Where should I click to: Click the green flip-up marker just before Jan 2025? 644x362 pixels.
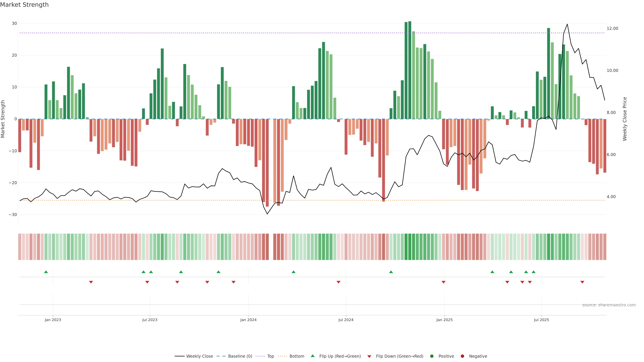point(391,272)
